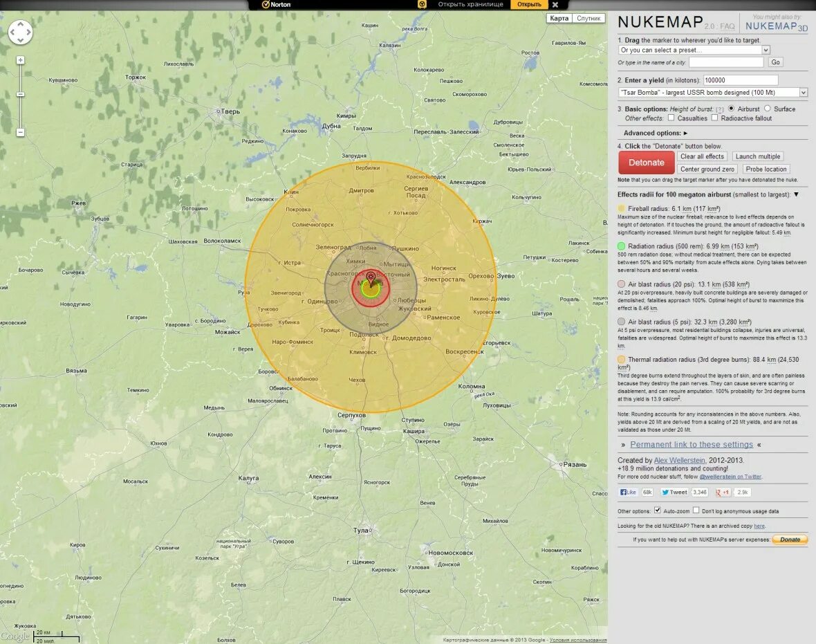
Task: Click Clear all effects
Action: (702, 156)
